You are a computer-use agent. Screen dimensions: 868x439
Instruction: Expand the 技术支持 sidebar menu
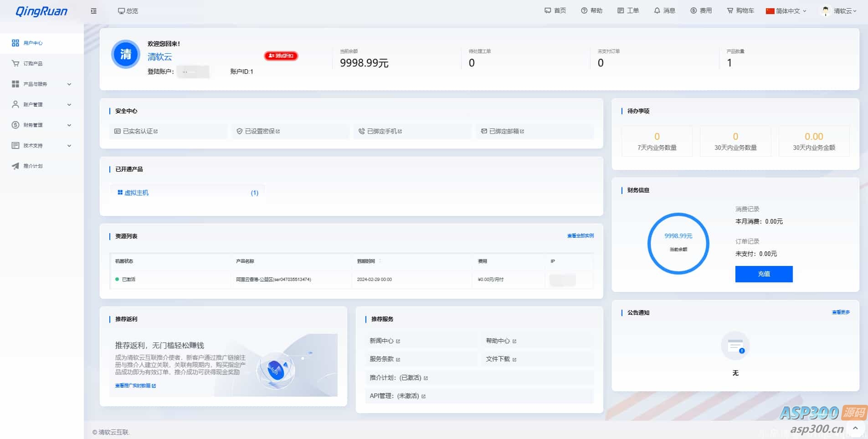pyautogui.click(x=42, y=145)
